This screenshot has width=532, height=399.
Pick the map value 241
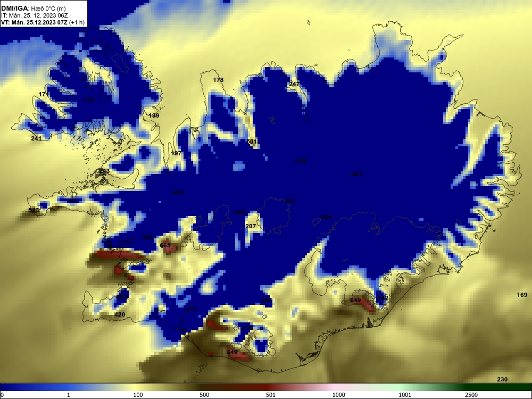coord(36,138)
